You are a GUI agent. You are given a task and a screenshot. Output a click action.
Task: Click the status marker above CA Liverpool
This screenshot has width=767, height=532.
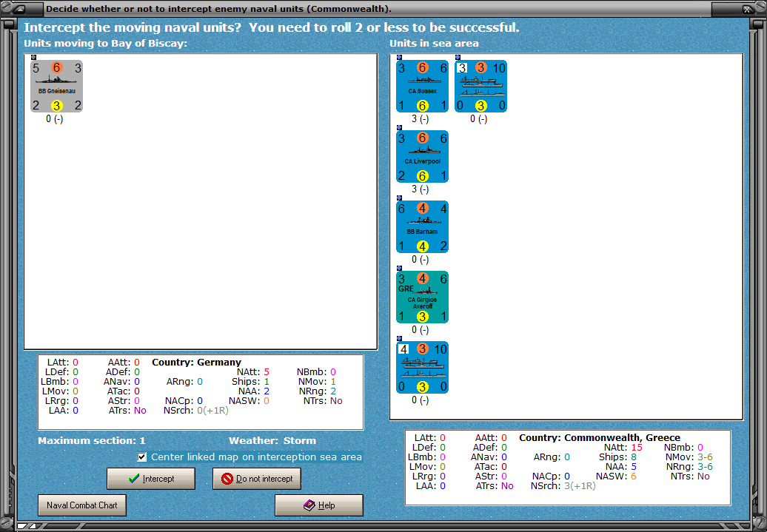[x=399, y=127]
